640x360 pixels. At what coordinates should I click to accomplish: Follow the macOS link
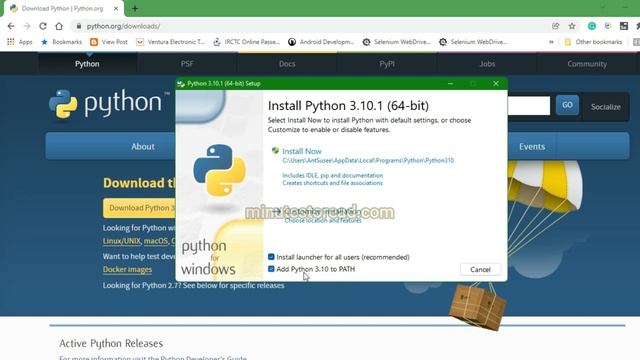coord(156,241)
